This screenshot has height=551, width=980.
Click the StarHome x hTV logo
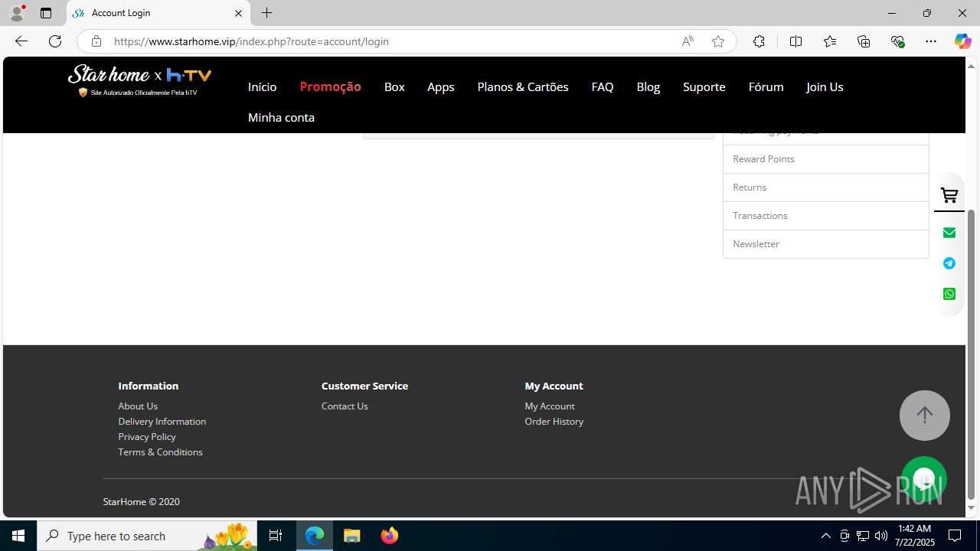[x=139, y=80]
